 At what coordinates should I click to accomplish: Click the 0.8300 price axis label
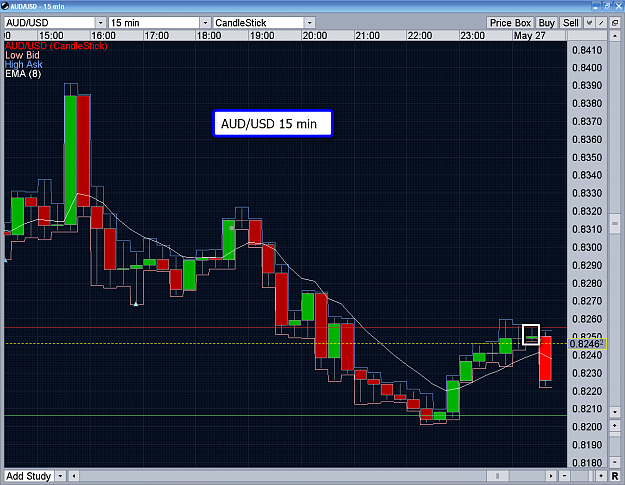[x=587, y=247]
